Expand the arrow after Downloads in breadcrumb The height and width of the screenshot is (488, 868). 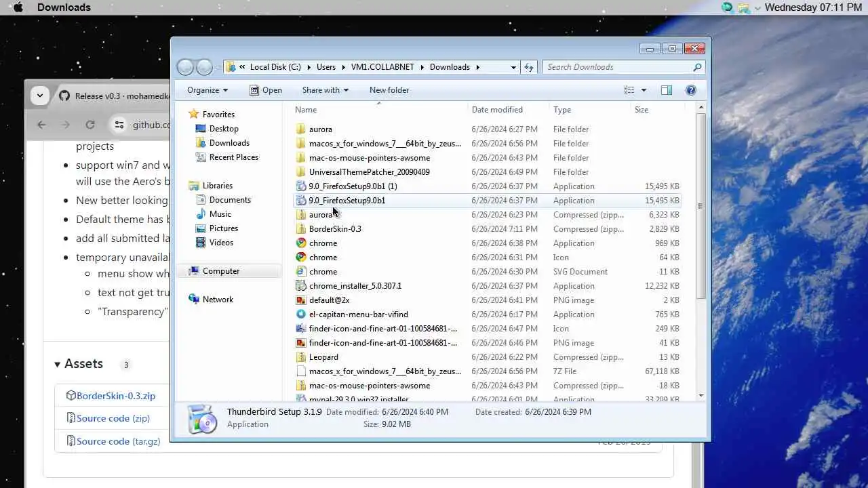coord(477,67)
